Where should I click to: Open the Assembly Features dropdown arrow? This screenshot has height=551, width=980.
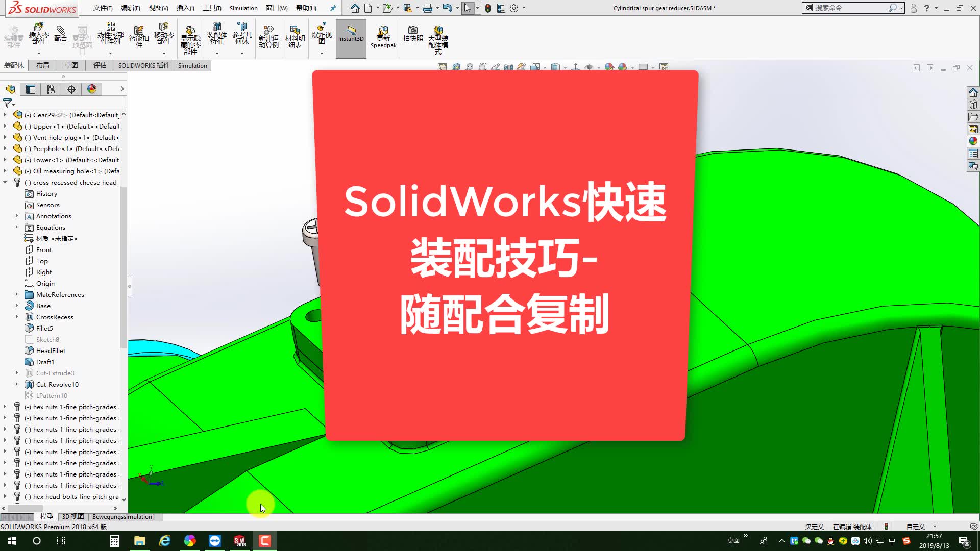point(217,53)
